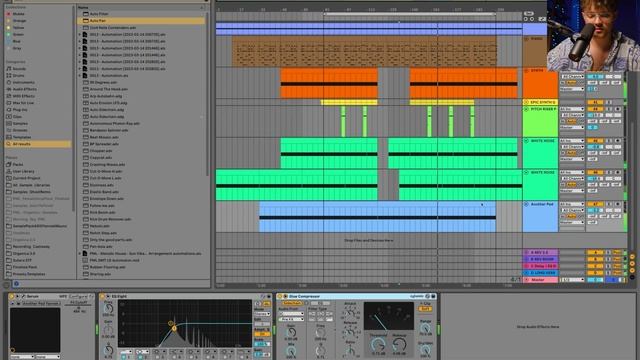Select the Instruments browser category
640x360 pixels.
23,82
